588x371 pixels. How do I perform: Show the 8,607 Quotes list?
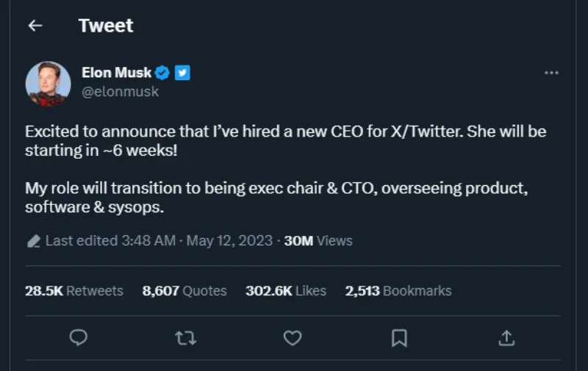pos(184,291)
